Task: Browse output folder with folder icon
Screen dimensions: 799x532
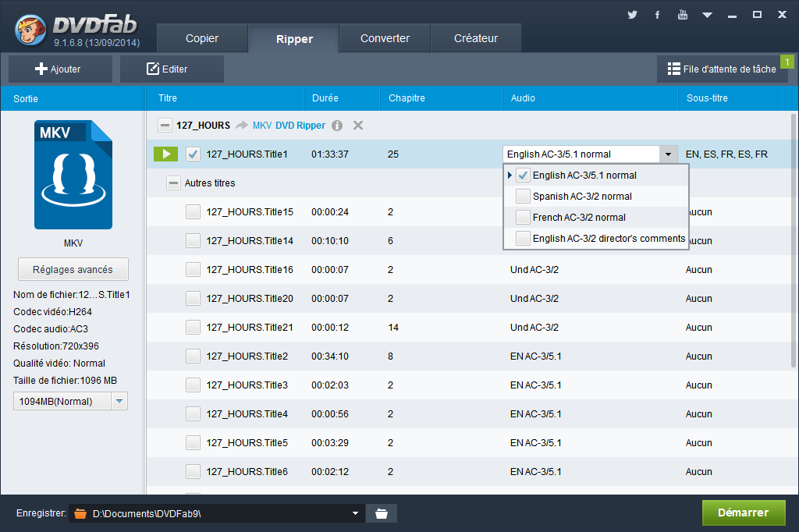Action: (x=381, y=513)
